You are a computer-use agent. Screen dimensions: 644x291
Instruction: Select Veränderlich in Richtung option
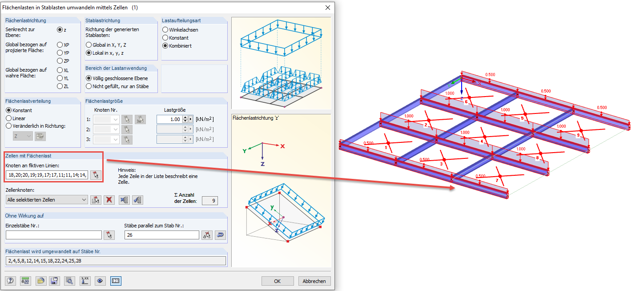8,126
